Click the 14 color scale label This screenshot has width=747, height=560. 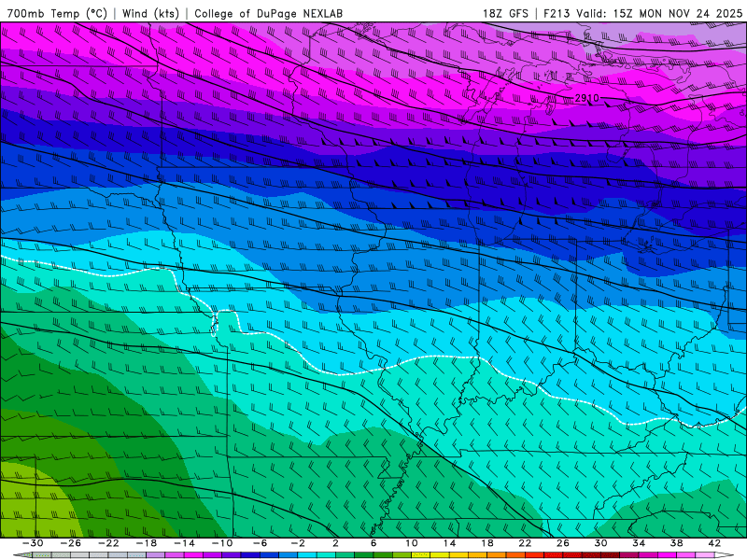tap(449, 543)
